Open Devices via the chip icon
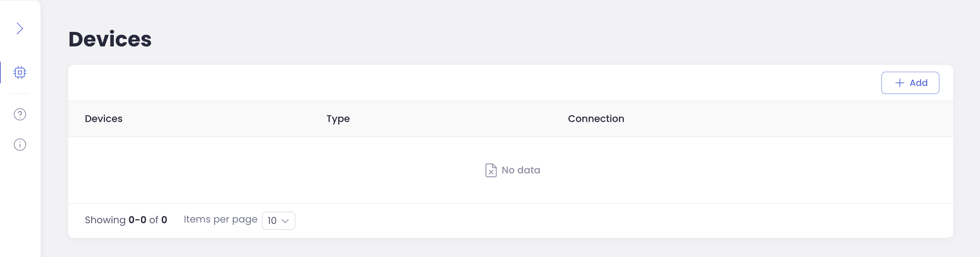Image resolution: width=980 pixels, height=257 pixels. tap(20, 72)
